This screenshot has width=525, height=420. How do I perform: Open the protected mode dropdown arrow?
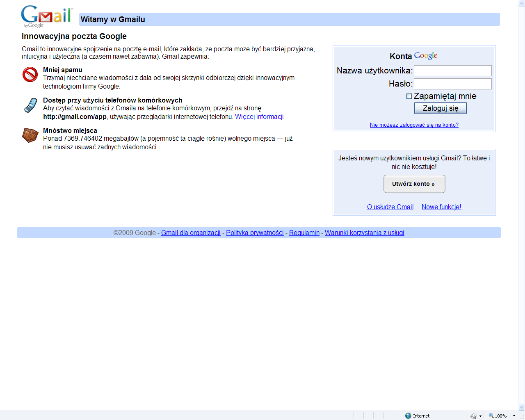click(x=480, y=416)
